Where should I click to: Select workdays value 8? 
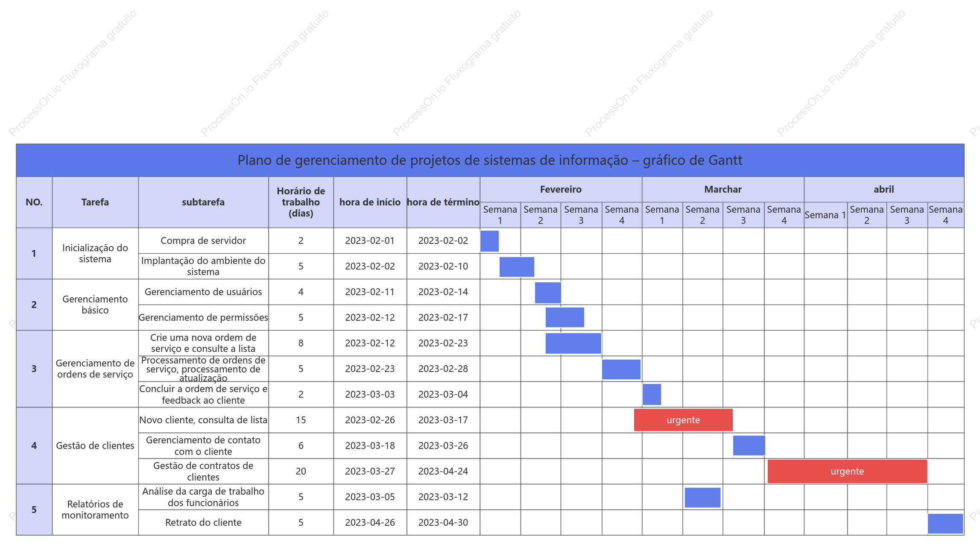[x=301, y=343]
